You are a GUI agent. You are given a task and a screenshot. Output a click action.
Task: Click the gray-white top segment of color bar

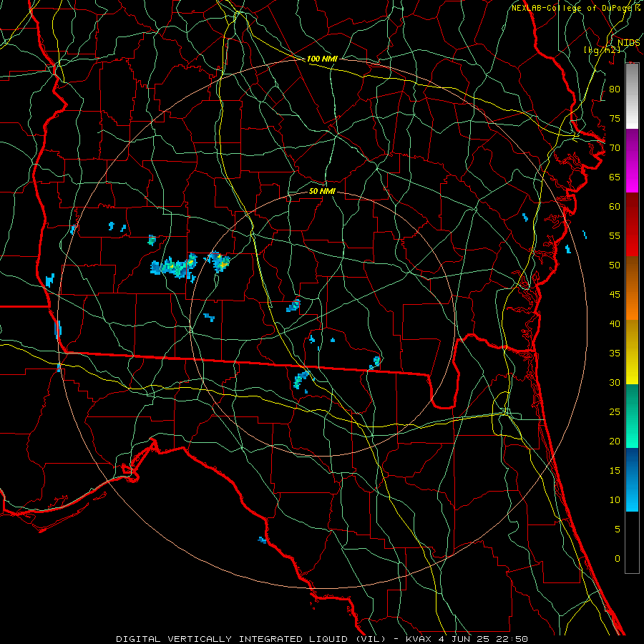(x=632, y=96)
